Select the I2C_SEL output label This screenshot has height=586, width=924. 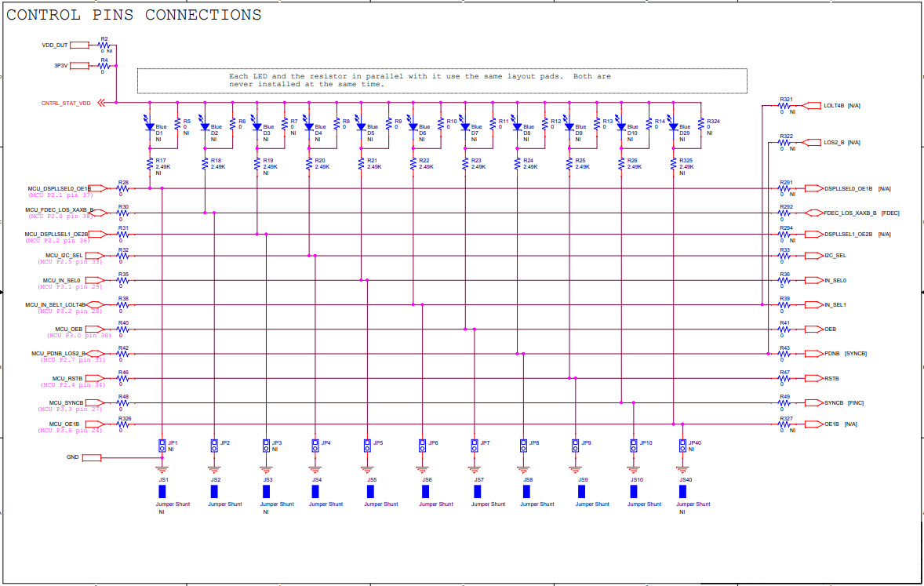point(814,255)
